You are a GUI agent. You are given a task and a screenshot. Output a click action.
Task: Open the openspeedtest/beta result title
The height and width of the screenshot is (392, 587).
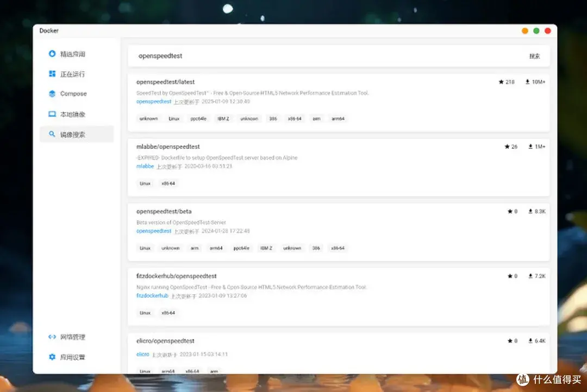(x=164, y=211)
